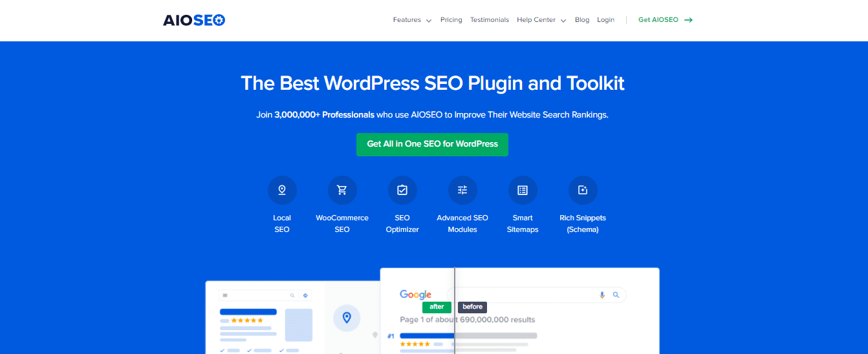Click the 'Page 1 of about 690,000,000 results' text

pyautogui.click(x=468, y=320)
